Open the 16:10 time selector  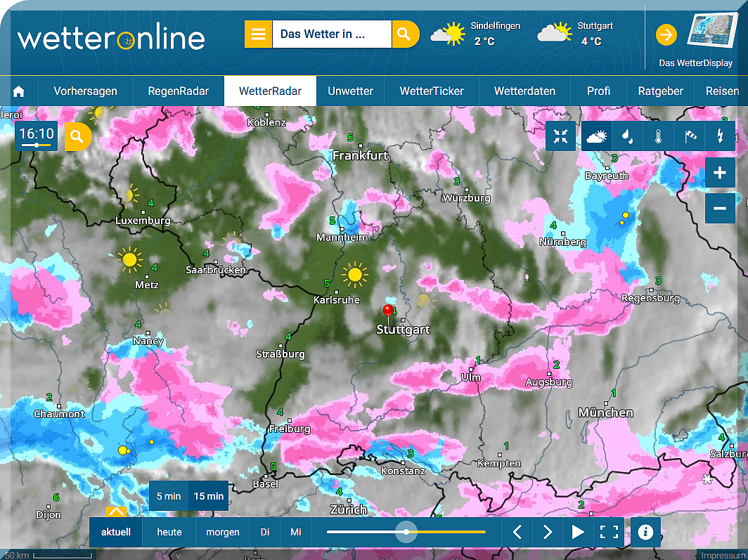(37, 136)
